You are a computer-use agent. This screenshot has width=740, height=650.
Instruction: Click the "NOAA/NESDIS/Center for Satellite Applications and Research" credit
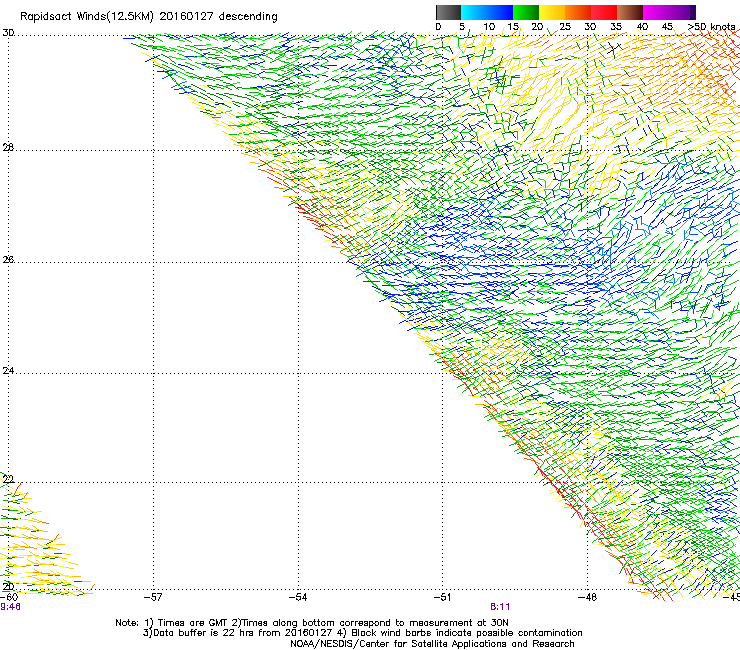click(432, 644)
